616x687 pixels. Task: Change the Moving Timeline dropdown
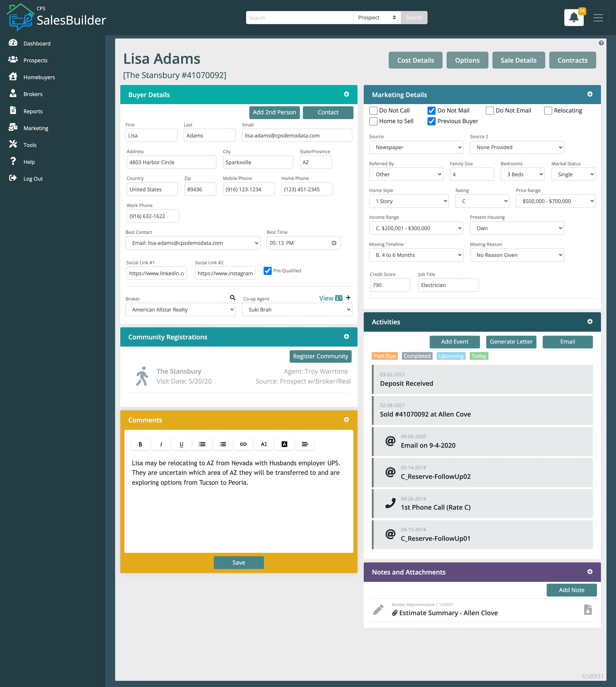click(x=416, y=255)
